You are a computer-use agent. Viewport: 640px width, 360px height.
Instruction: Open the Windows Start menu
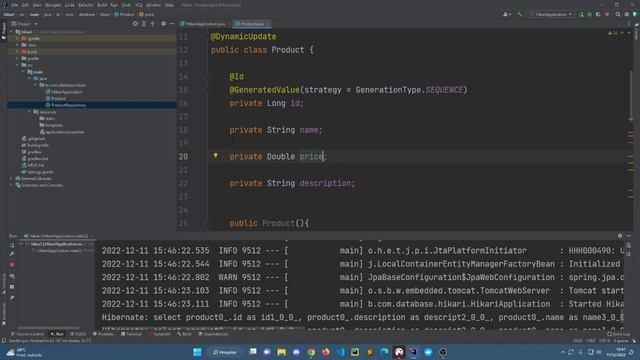pos(197,352)
